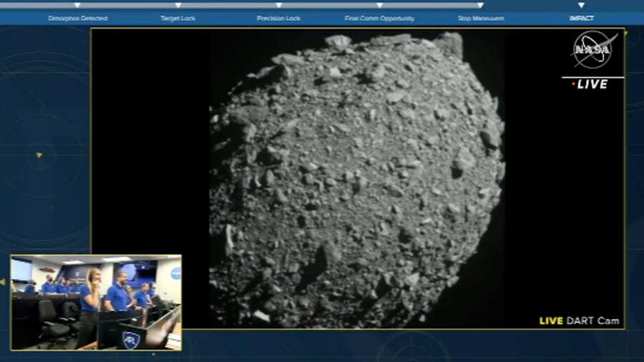Select the Final Comm Opportunity triangle marker
Viewport: 644px width, 362px height.
coord(379,6)
